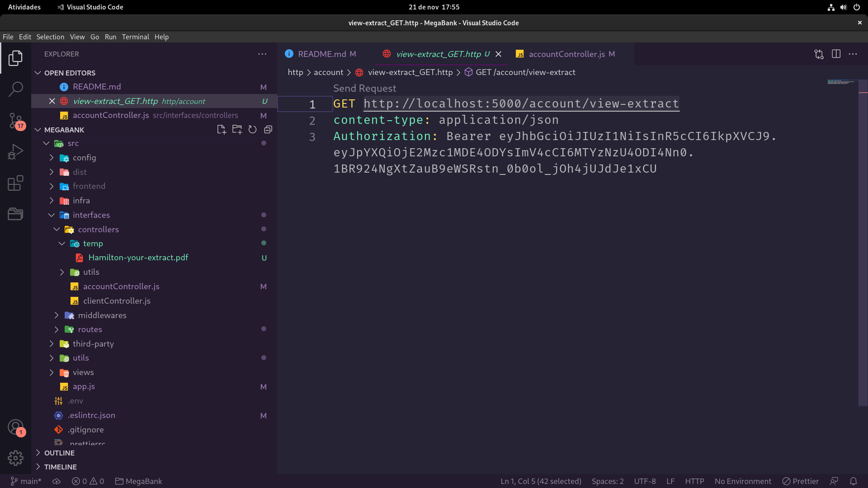This screenshot has width=868, height=488.
Task: Click the account breadcrumb segment
Action: 328,72
